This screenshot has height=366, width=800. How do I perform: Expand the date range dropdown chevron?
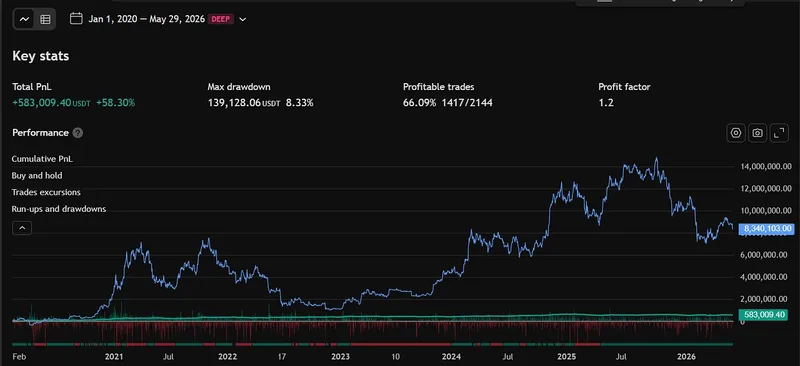[243, 19]
